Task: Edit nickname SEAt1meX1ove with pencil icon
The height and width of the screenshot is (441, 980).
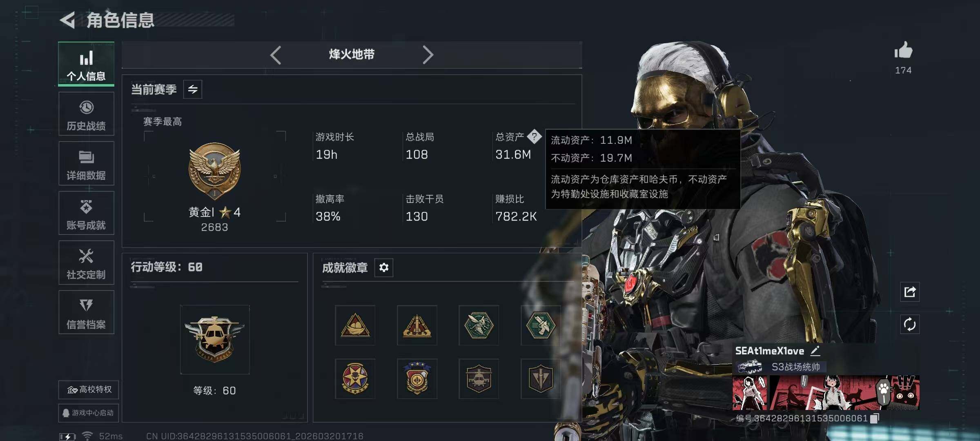Action: point(815,351)
